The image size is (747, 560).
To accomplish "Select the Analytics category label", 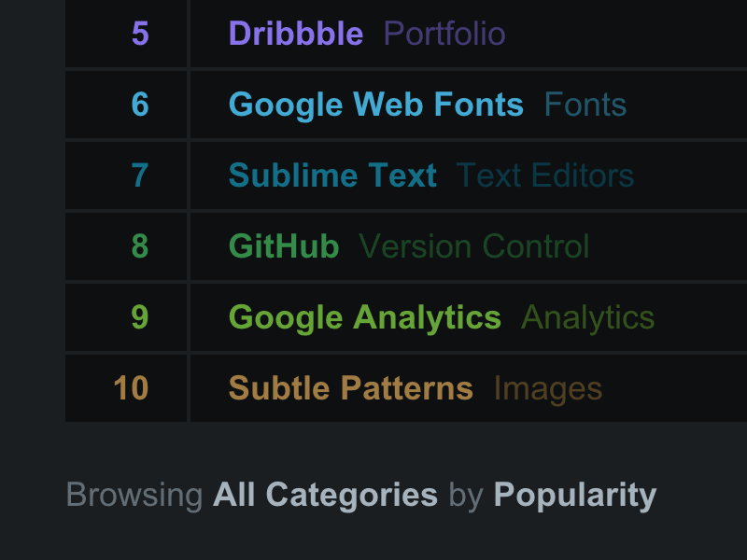I will (587, 317).
